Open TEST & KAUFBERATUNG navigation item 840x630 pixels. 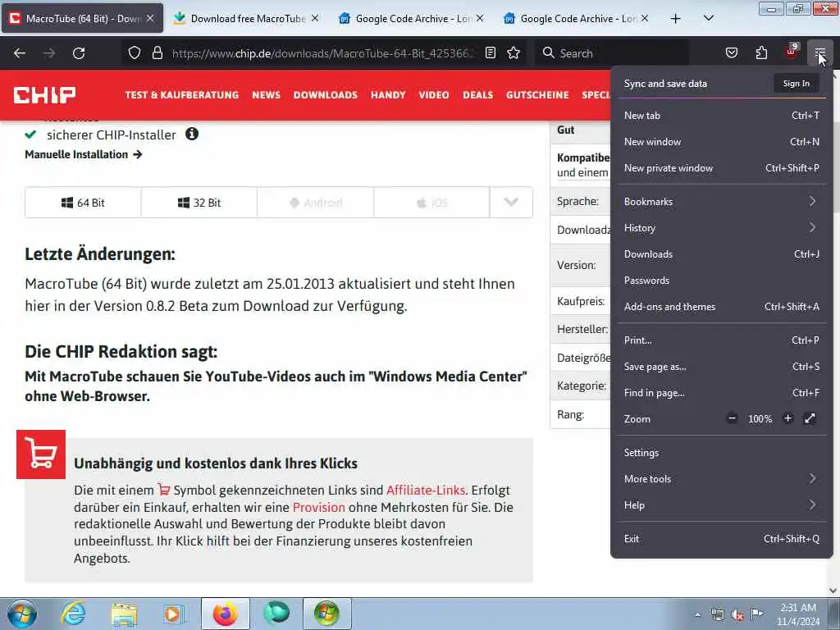coord(181,95)
